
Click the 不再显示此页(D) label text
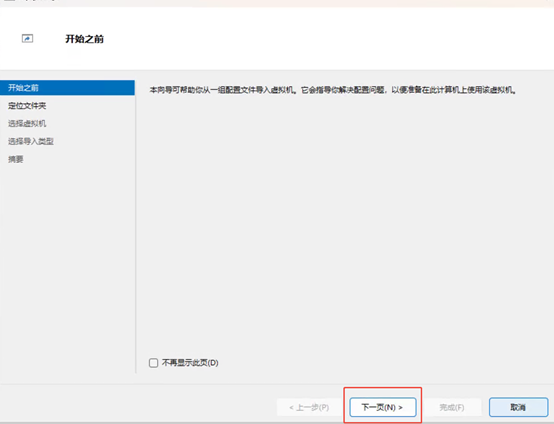pyautogui.click(x=190, y=363)
